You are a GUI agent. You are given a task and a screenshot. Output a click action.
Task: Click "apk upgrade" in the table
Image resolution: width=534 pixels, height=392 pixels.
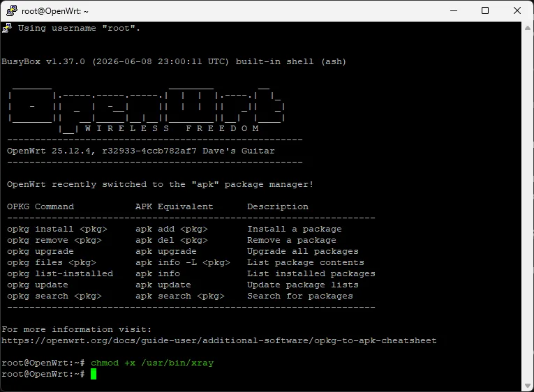[x=166, y=252]
